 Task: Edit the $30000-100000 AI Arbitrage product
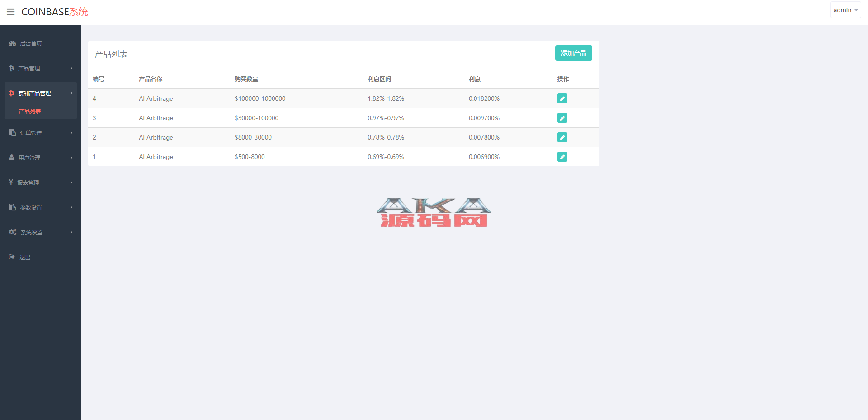click(x=562, y=118)
